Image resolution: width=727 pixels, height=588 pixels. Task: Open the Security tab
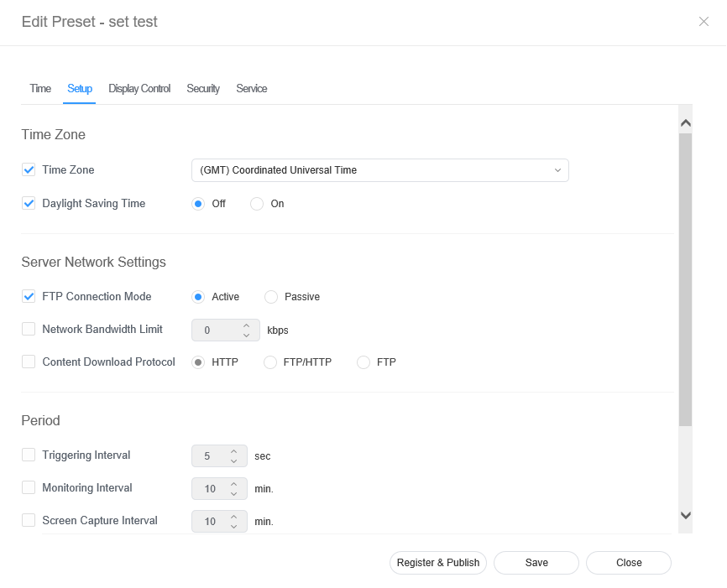coord(203,89)
